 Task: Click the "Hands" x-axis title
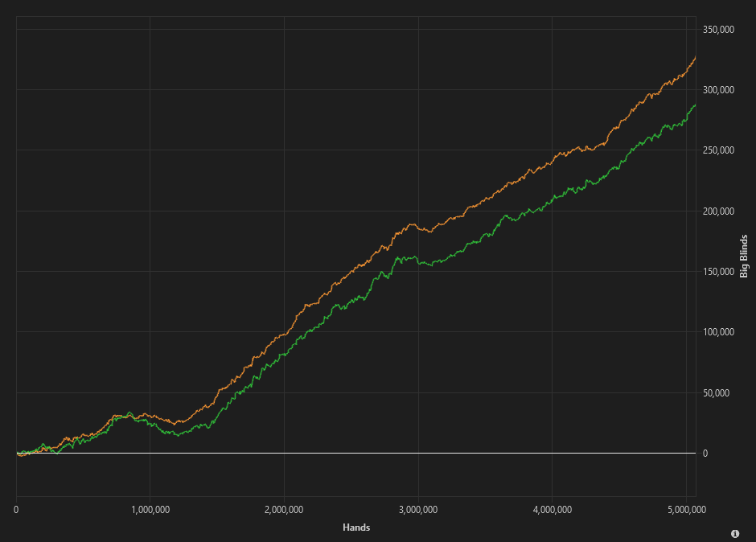coord(355,528)
